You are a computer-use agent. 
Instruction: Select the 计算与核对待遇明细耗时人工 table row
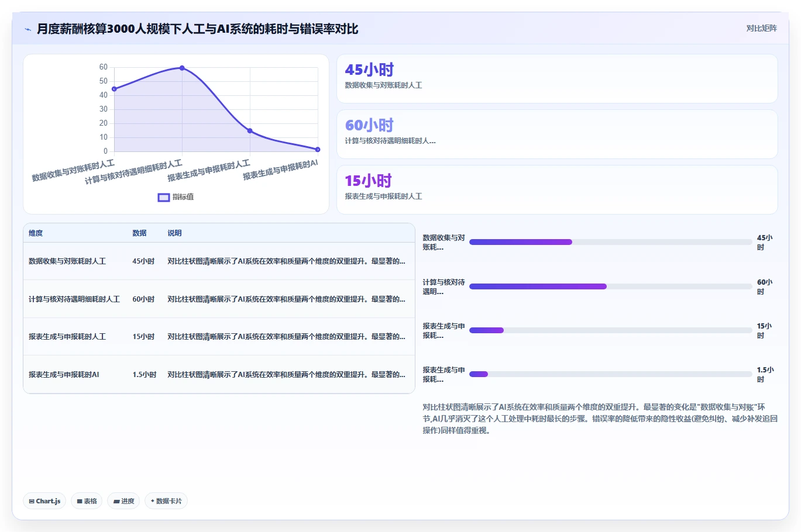219,299
